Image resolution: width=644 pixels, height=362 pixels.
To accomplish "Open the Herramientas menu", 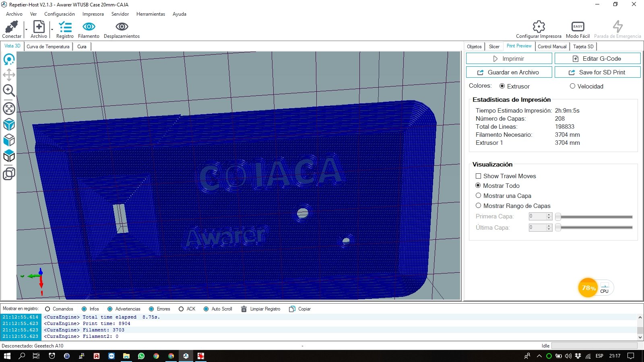I will coord(151,14).
